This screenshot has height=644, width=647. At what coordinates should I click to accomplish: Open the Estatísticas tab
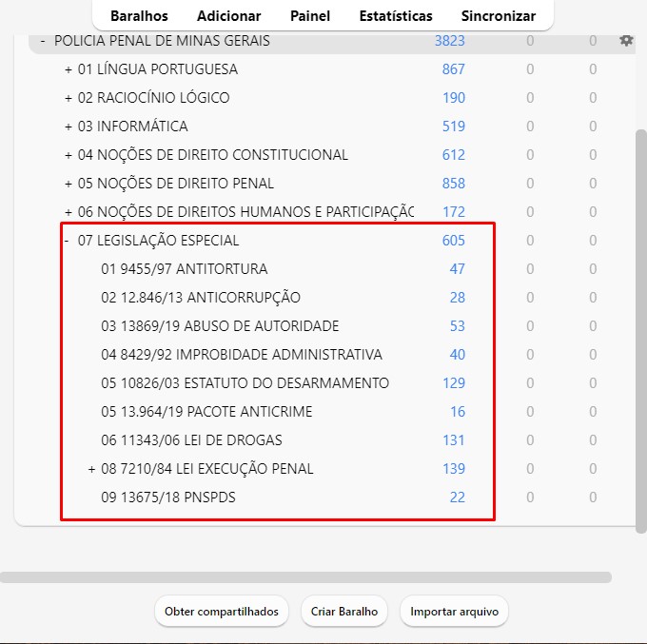(396, 16)
